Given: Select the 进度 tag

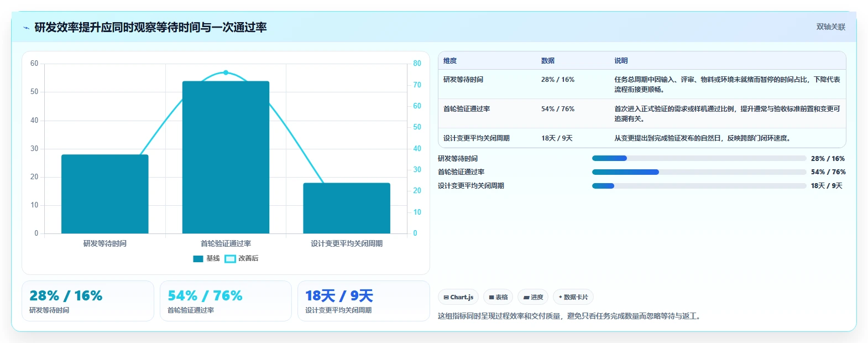Looking at the screenshot, I should point(534,297).
